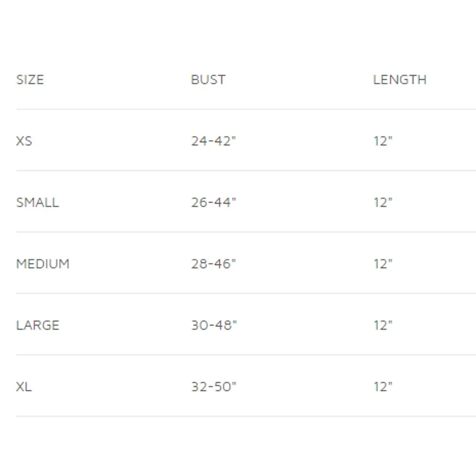Select the XS size row label

click(24, 141)
